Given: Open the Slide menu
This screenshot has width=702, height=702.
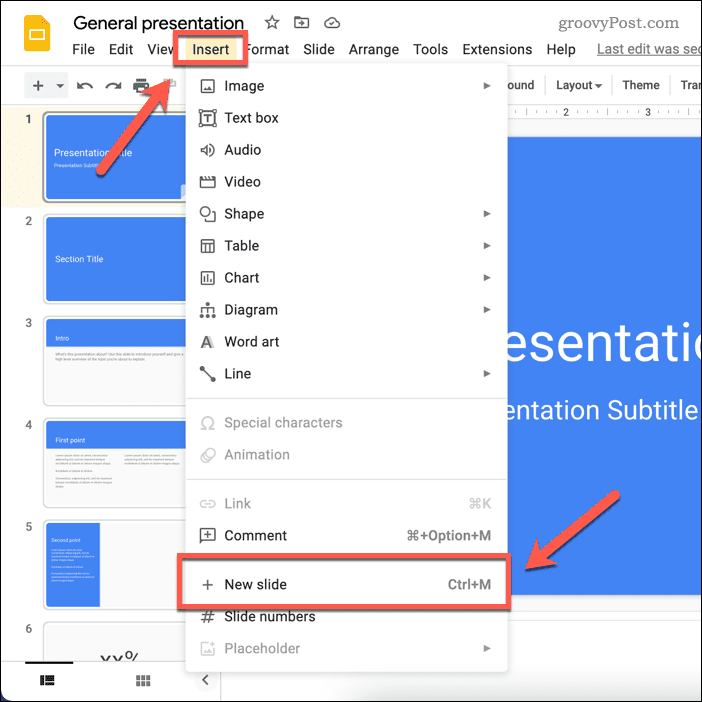Looking at the screenshot, I should pyautogui.click(x=319, y=49).
